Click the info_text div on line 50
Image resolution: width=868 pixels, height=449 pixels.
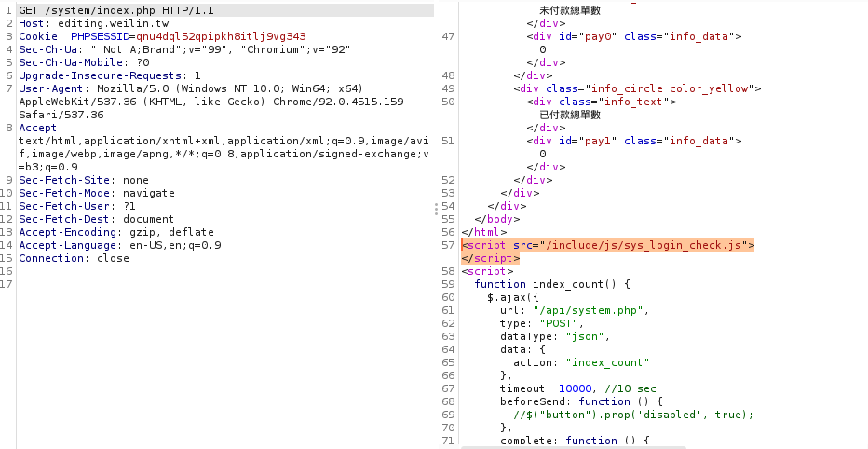pyautogui.click(x=602, y=102)
